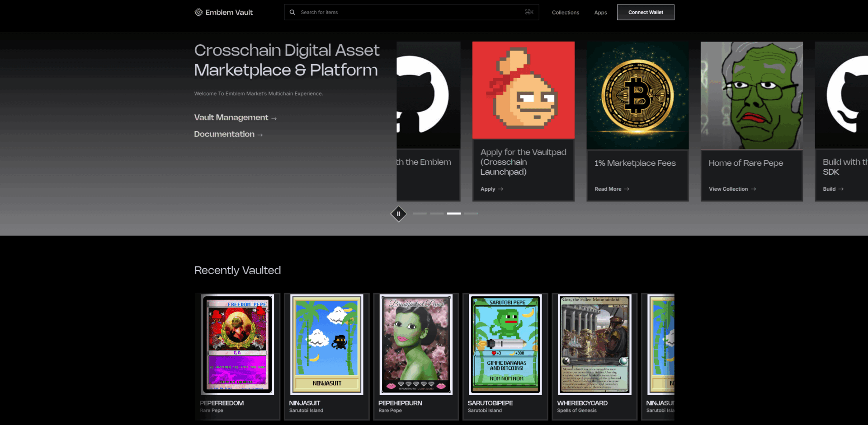Viewport: 868px width, 425px height.
Task: Go to second carousel slide indicator
Action: coord(437,214)
